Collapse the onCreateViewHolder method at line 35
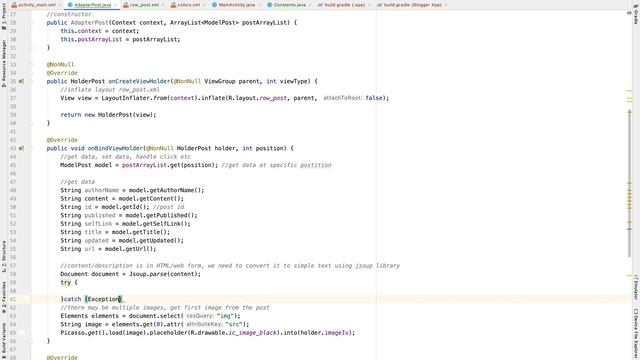The width and height of the screenshot is (640, 360). 31,81
